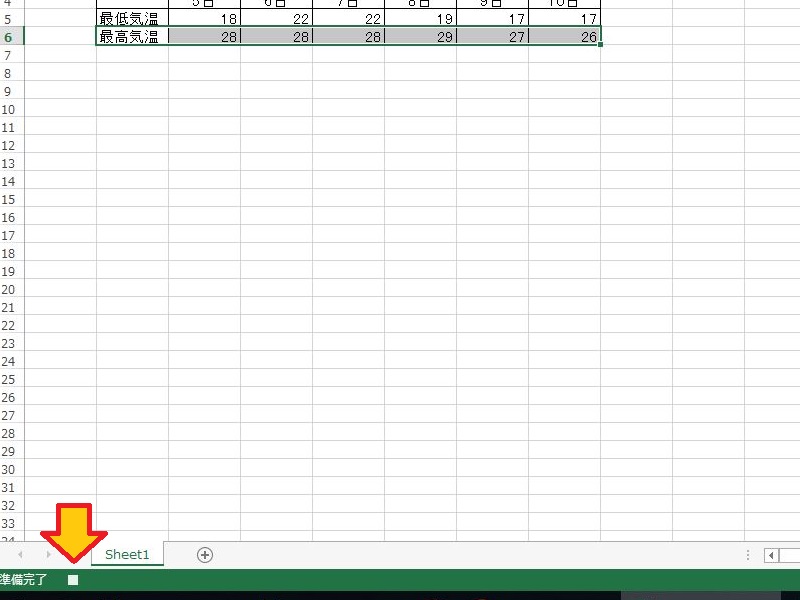Add a new sheet with the plus button
Image resolution: width=800 pixels, height=600 pixels.
tap(205, 555)
